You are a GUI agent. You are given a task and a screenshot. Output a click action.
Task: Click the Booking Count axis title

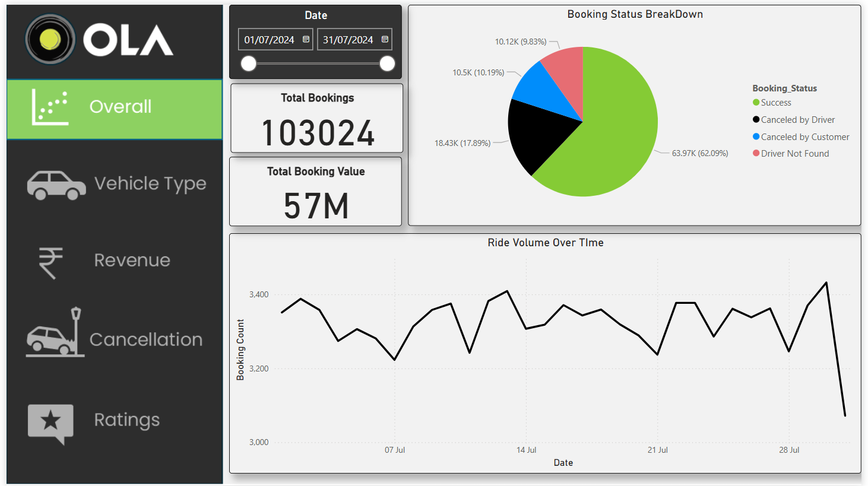pos(240,350)
